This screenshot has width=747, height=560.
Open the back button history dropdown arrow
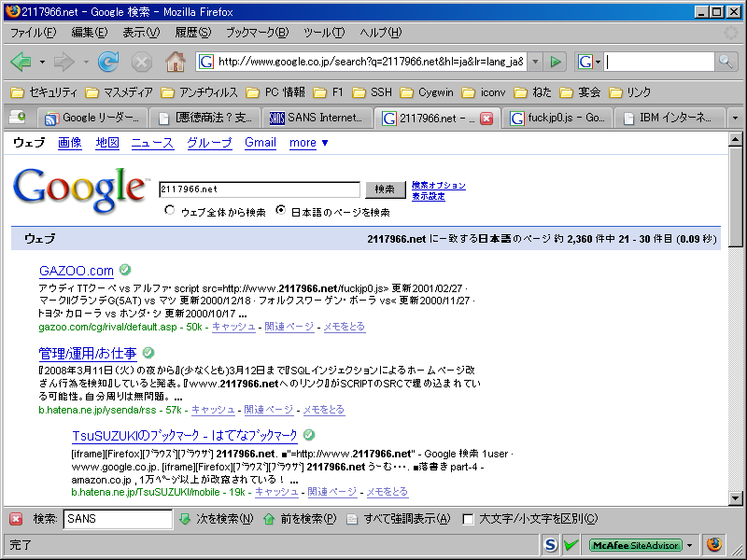coord(42,62)
